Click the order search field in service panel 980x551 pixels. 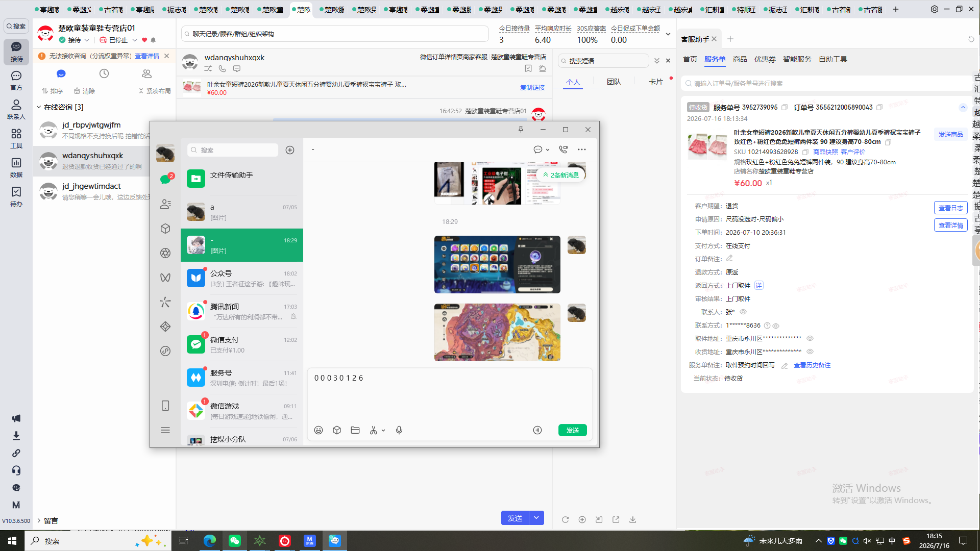point(827,83)
